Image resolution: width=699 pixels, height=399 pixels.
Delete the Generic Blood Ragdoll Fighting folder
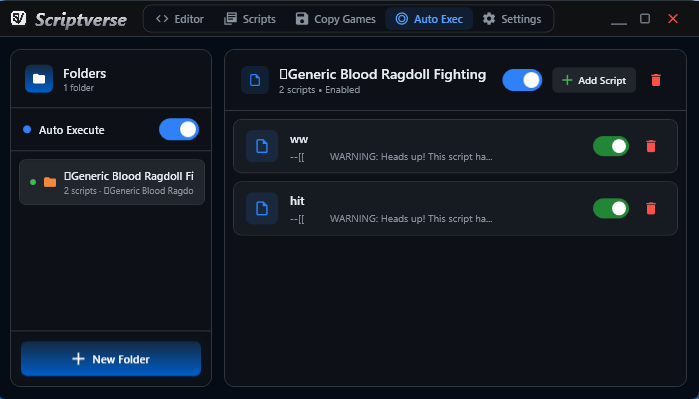click(x=656, y=80)
